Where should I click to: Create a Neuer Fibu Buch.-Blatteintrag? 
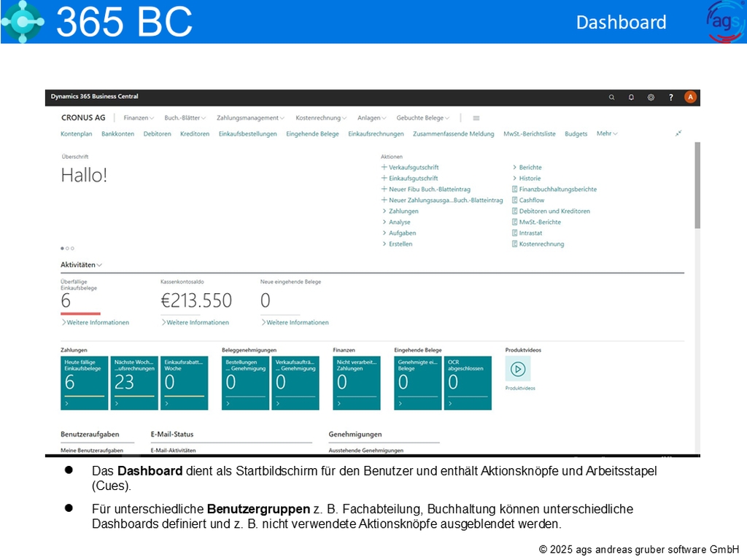pos(426,189)
